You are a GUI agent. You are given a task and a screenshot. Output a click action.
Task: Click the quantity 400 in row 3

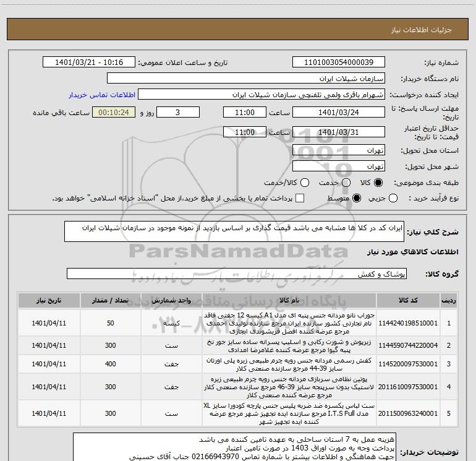tap(110, 364)
